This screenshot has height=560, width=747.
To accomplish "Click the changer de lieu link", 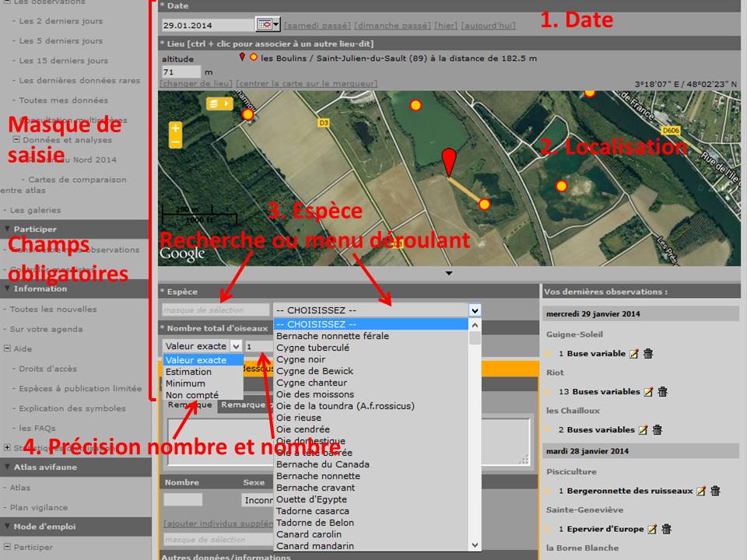I will pos(196,84).
